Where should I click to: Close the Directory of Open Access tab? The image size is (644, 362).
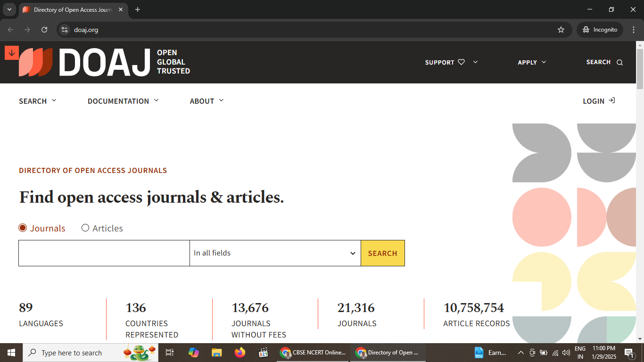(120, 9)
